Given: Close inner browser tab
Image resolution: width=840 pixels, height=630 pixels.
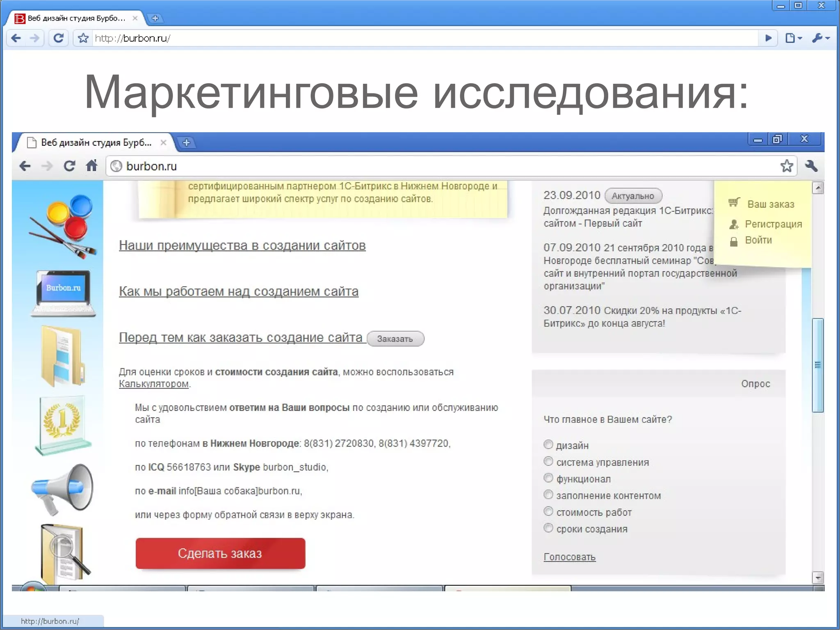Looking at the screenshot, I should tap(163, 142).
